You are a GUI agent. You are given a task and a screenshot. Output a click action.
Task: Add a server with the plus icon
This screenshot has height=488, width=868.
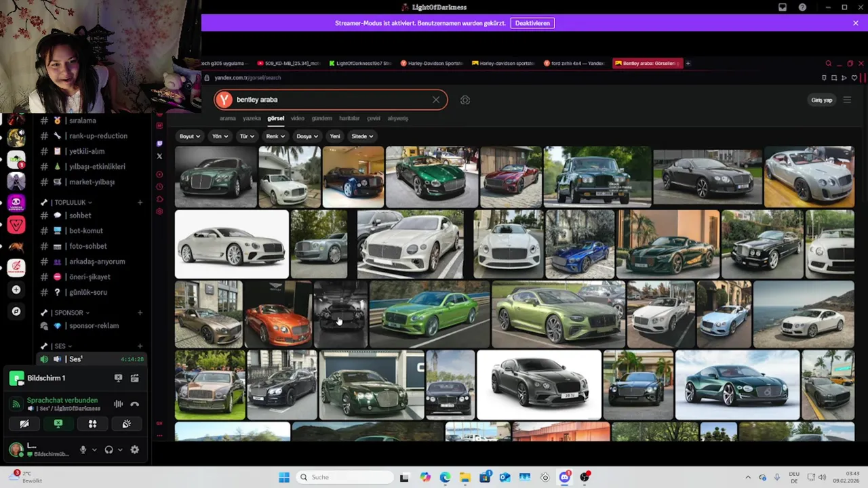(x=16, y=289)
